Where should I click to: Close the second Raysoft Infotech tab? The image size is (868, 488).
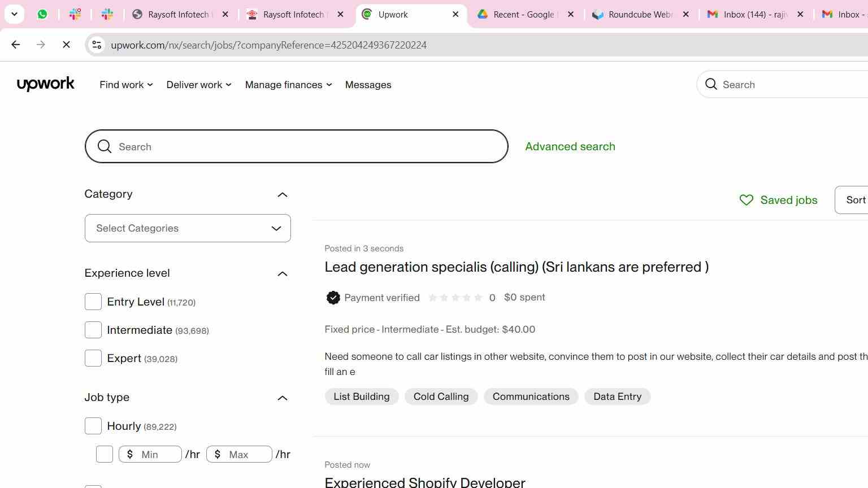pos(340,15)
